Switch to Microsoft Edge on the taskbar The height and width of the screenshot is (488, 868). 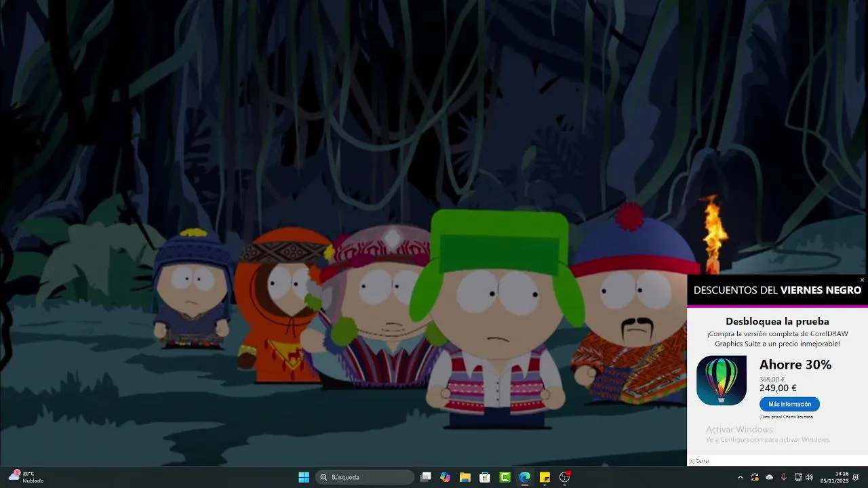click(x=524, y=477)
